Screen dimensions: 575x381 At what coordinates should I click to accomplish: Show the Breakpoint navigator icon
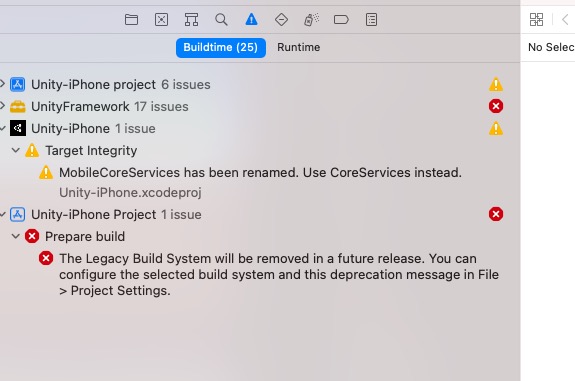click(341, 19)
